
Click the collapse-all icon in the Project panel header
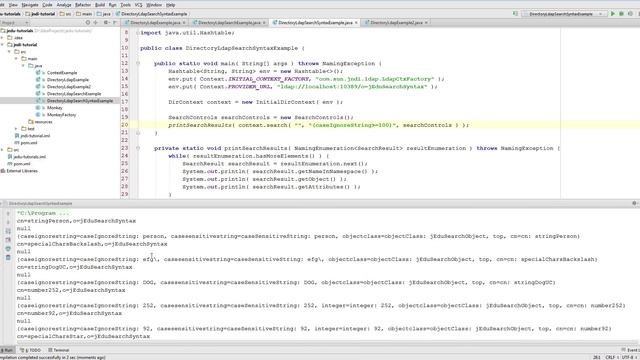[x=96, y=23]
